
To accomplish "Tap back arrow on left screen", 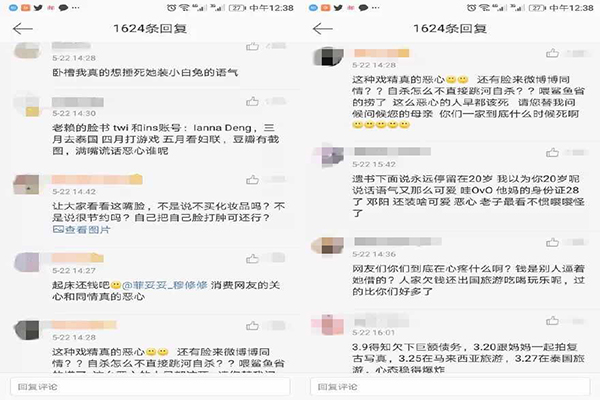I will [x=23, y=29].
